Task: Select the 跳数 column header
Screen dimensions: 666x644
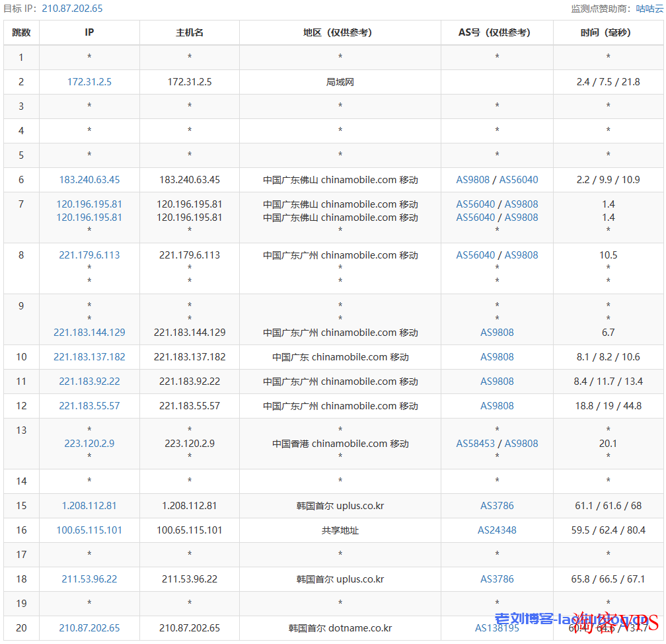Action: (x=21, y=32)
